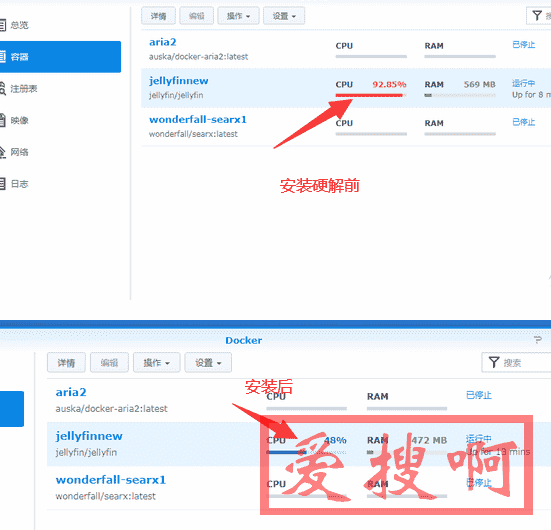Select wonderfall-searx1 container in lower Docker window

[299, 488]
